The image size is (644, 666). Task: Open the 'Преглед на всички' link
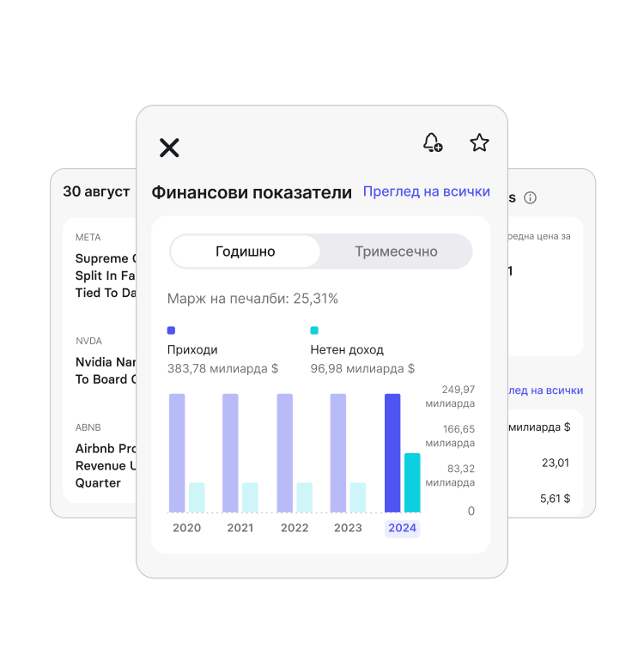tap(426, 191)
